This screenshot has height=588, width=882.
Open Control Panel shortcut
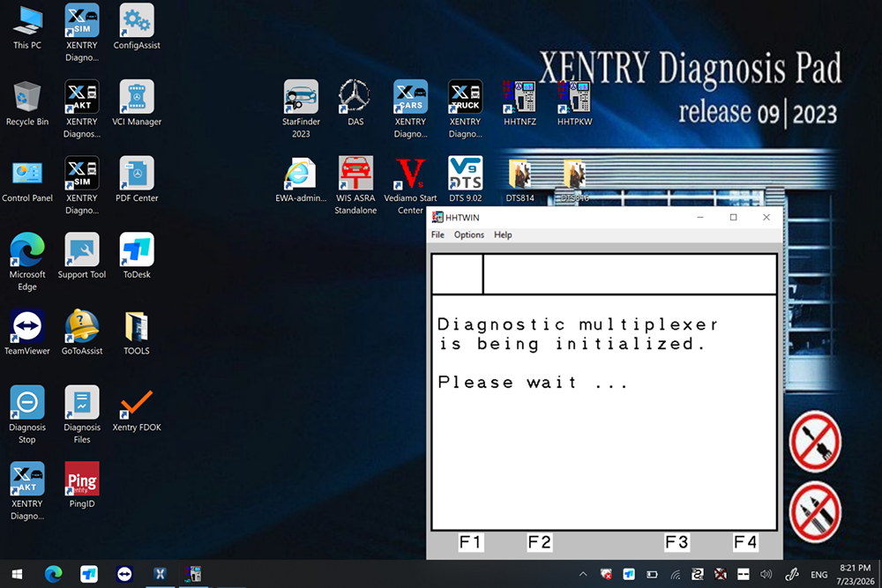coord(27,180)
